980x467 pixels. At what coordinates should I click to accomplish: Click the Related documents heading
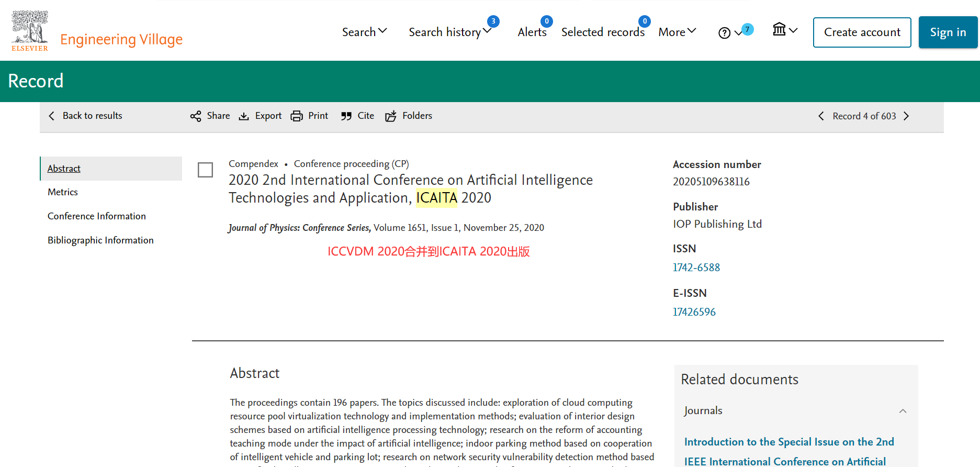739,380
